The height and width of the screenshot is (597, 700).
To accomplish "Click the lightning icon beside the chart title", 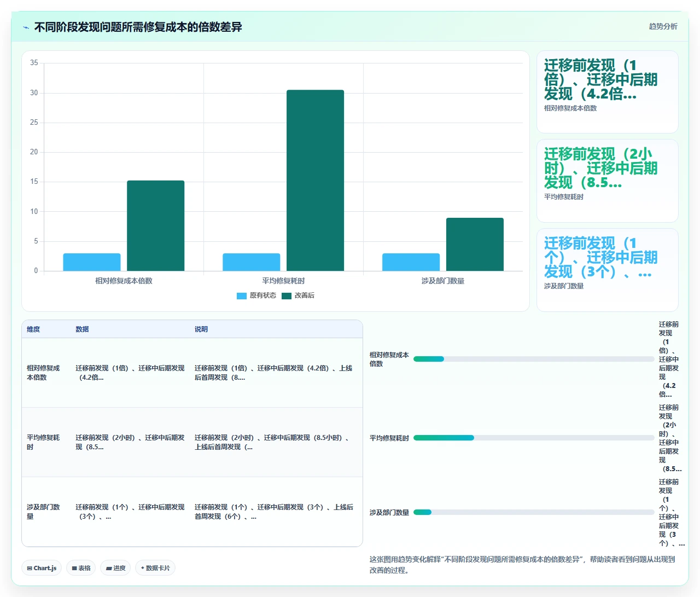I will click(26, 27).
